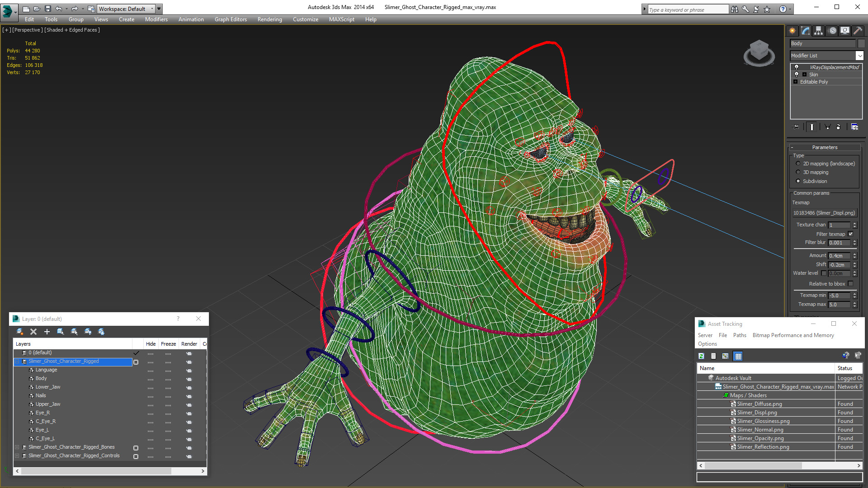Toggle VRayDisplacementMod lightbulb on/off
Viewport: 868px width, 488px height.
click(x=797, y=67)
